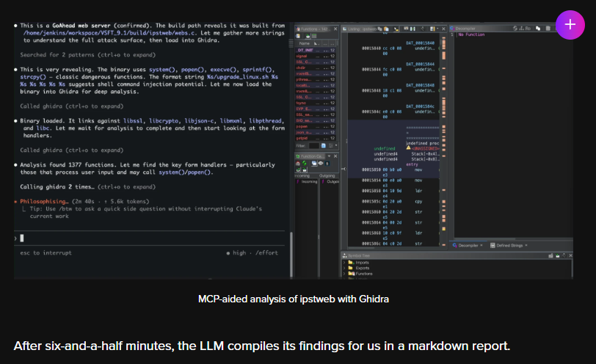Click the Decompiler graph hierarchy icon
Image resolution: width=596 pixels, height=364 pixels.
(521, 29)
